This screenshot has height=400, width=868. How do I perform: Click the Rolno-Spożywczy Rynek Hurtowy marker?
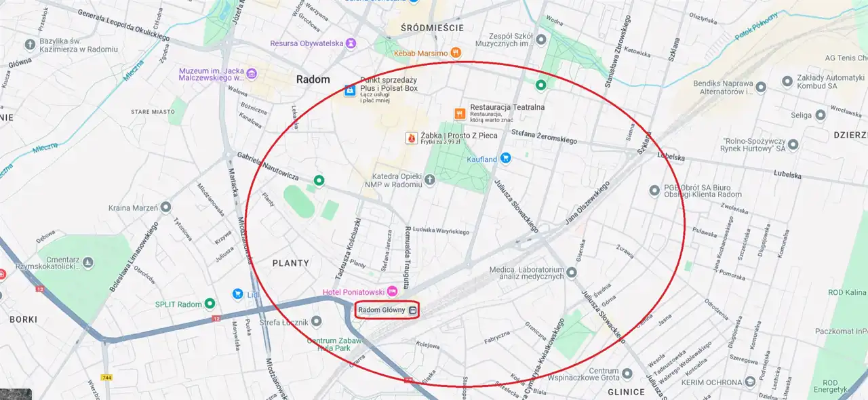[793, 144]
